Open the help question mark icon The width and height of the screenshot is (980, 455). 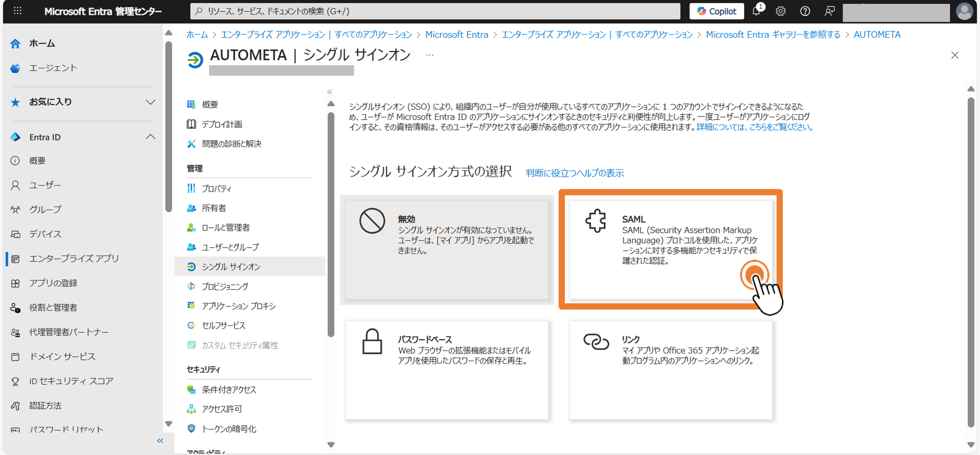[x=805, y=11]
